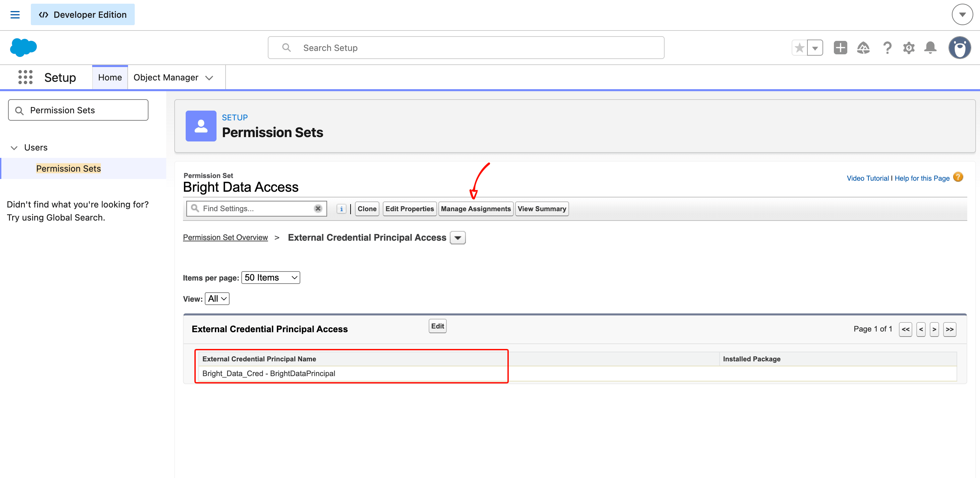This screenshot has height=478, width=980.
Task: Clear the Find Settings field with X icon
Action: (318, 208)
